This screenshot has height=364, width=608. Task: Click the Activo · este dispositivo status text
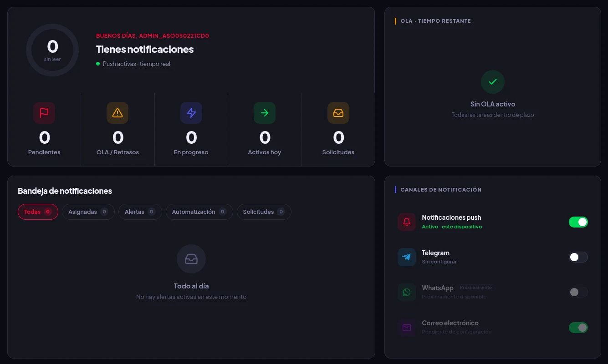pyautogui.click(x=452, y=227)
